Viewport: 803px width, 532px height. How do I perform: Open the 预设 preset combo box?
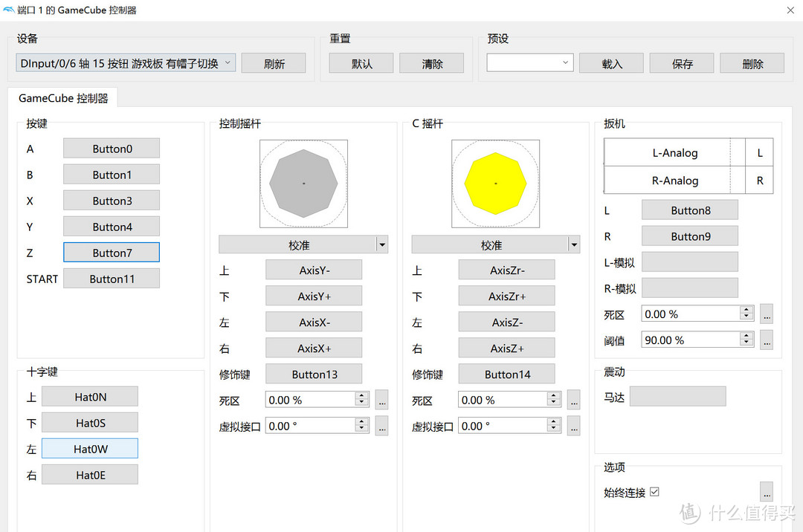tap(529, 62)
